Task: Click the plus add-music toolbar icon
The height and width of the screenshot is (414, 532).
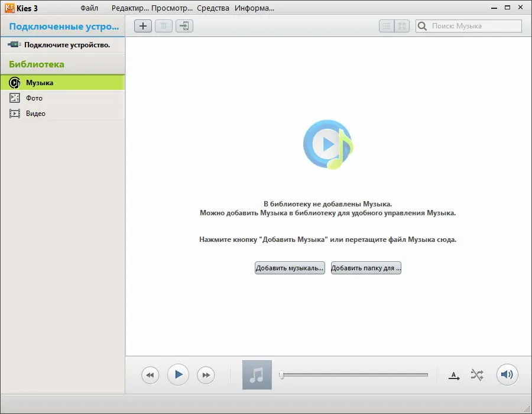Action: pyautogui.click(x=143, y=26)
